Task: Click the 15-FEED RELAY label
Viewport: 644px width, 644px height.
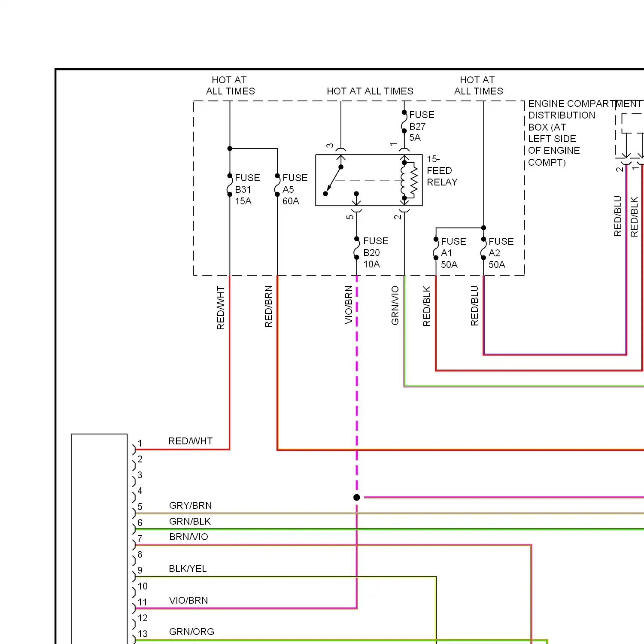Action: point(442,170)
